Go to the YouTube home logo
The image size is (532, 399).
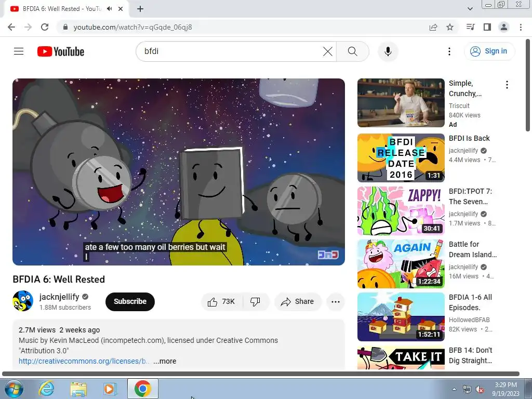click(x=61, y=51)
